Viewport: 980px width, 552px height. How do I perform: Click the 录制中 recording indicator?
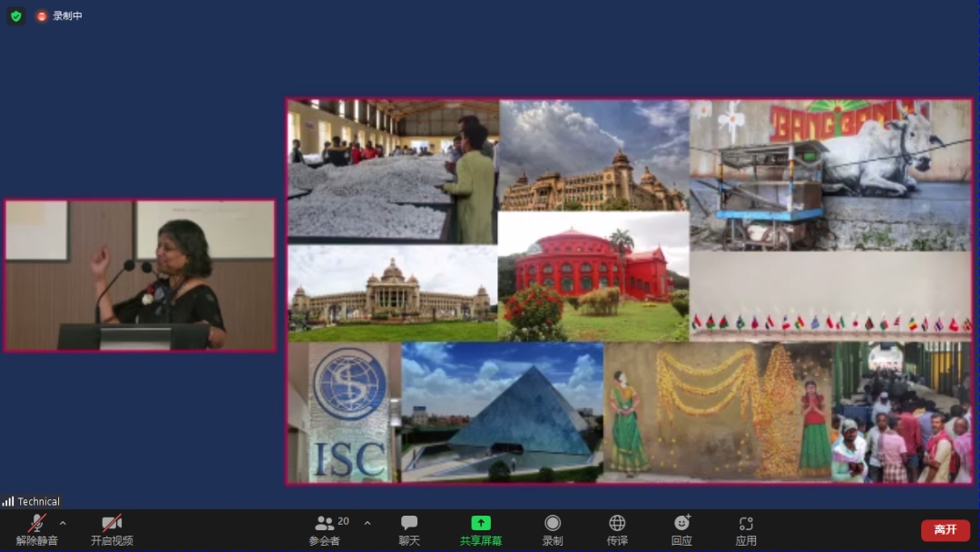[67, 15]
